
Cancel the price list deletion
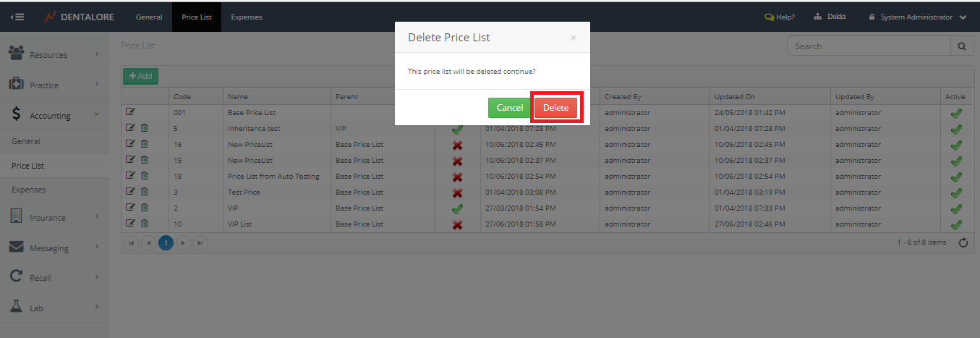pyautogui.click(x=509, y=108)
